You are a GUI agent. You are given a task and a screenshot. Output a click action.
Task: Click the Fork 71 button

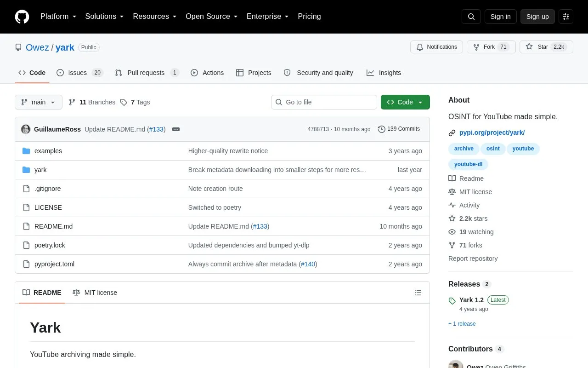pyautogui.click(x=491, y=47)
